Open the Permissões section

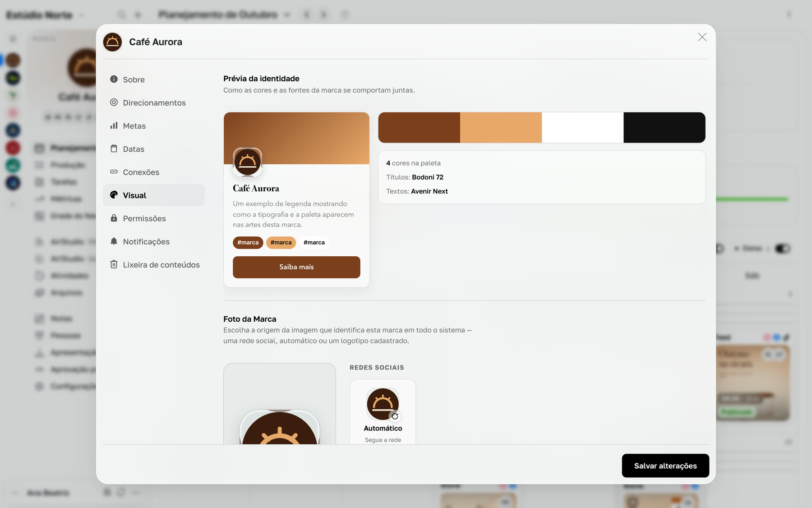(153, 218)
